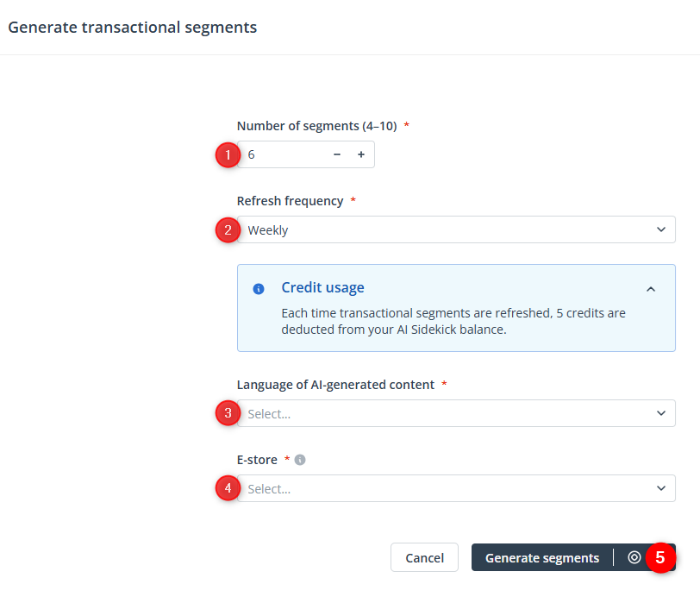Click the Credit usage info icon

pos(259,289)
